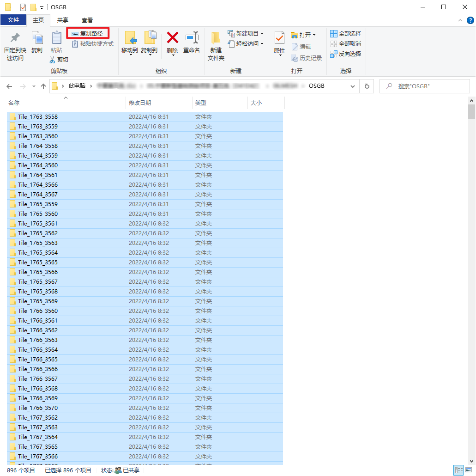Screen dimensions: 476x476
Task: Select the Cut scissors command
Action: pyautogui.click(x=59, y=60)
